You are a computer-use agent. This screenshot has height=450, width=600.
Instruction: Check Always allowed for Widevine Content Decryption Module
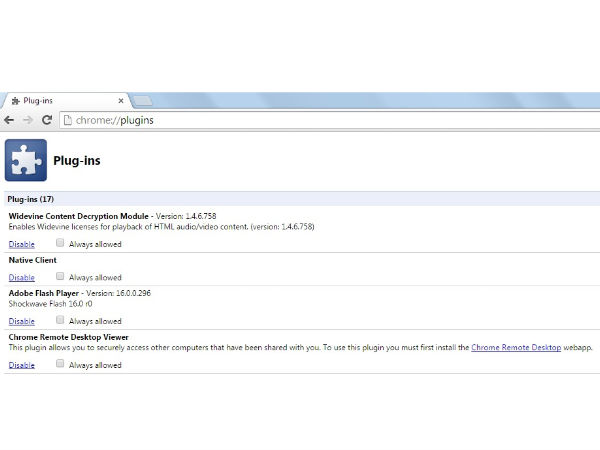61,242
